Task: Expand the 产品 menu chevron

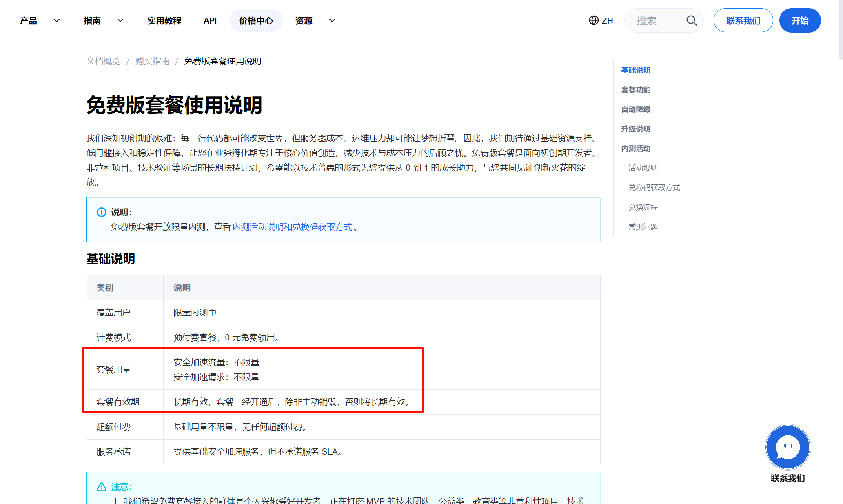Action: click(57, 20)
